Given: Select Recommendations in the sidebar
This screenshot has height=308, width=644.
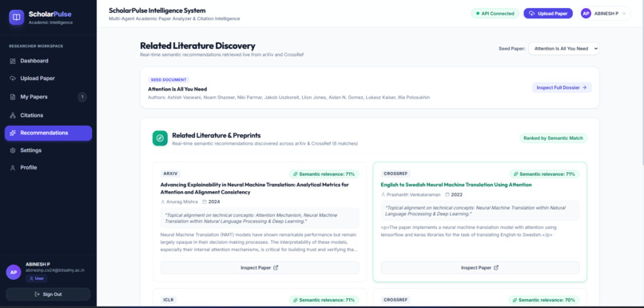Looking at the screenshot, I should 48,133.
